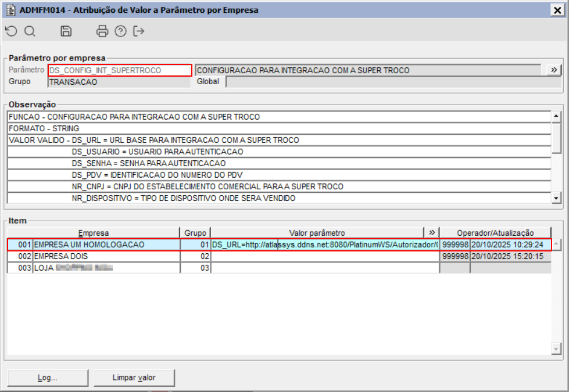Open the lookup arrows beside parameter description
The height and width of the screenshot is (392, 569).
(x=554, y=70)
